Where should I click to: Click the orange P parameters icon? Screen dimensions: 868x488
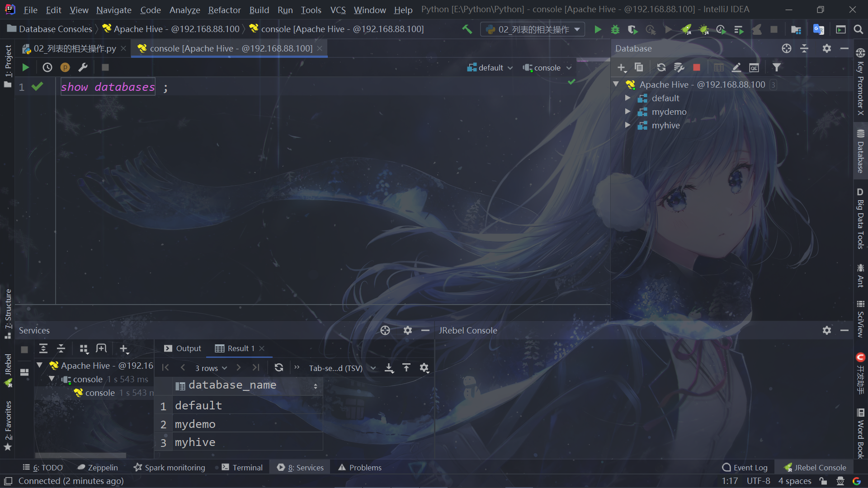point(65,67)
